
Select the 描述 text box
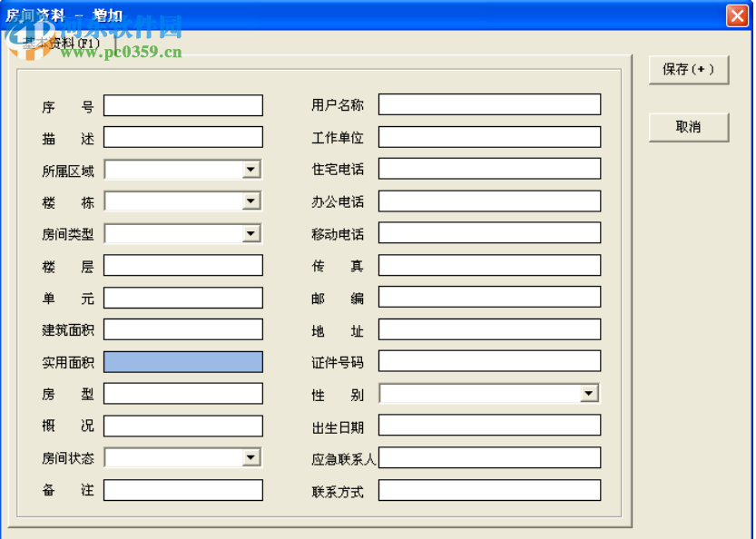coord(183,137)
